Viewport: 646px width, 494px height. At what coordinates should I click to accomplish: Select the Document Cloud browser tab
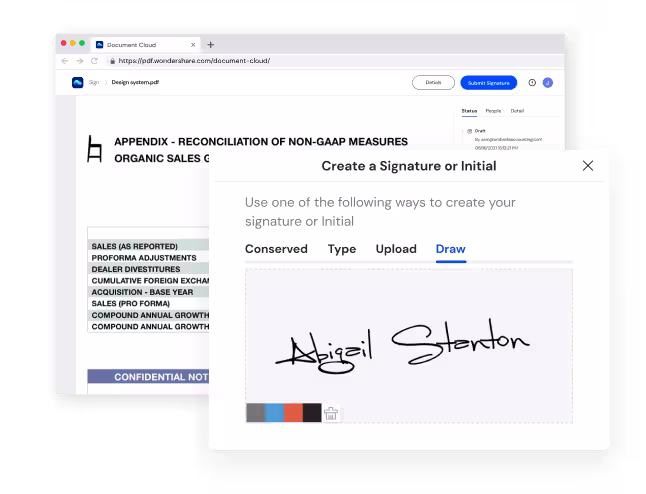click(x=145, y=44)
